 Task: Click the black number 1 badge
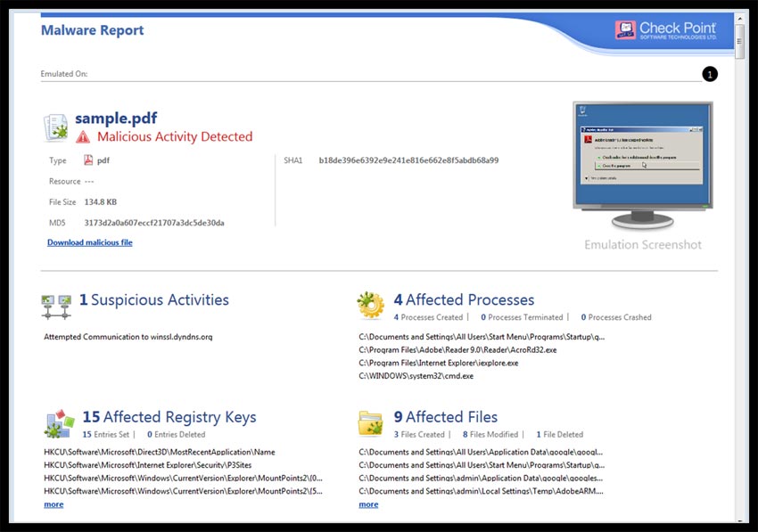click(x=710, y=74)
